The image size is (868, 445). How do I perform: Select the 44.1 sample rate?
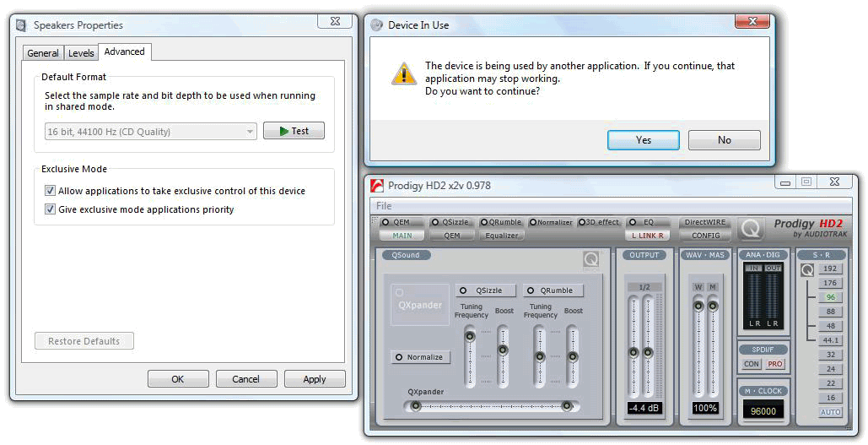[x=830, y=341]
